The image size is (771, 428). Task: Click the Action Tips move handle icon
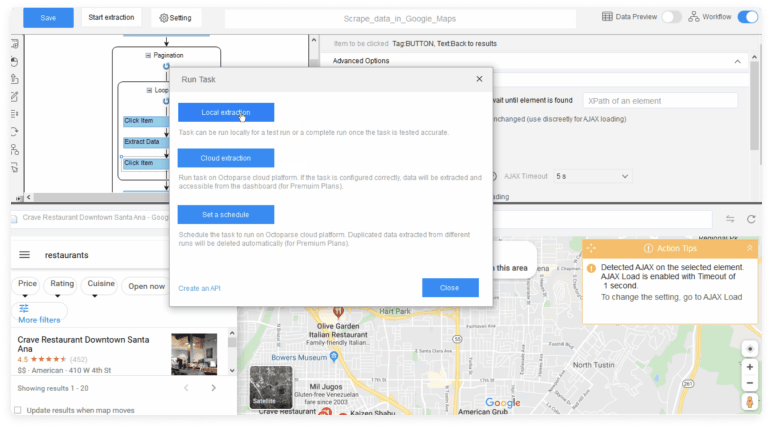click(592, 248)
